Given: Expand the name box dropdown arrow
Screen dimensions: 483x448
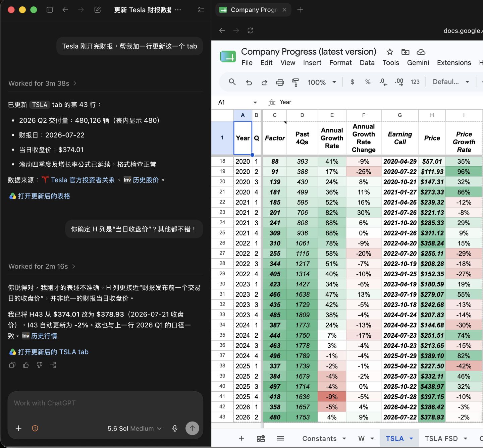Looking at the screenshot, I should tap(255, 102).
